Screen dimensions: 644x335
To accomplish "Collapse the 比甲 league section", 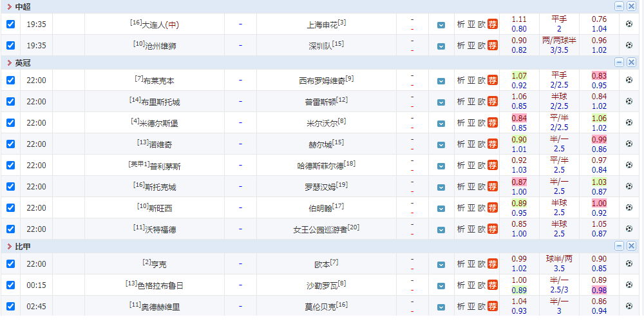I will coord(619,246).
